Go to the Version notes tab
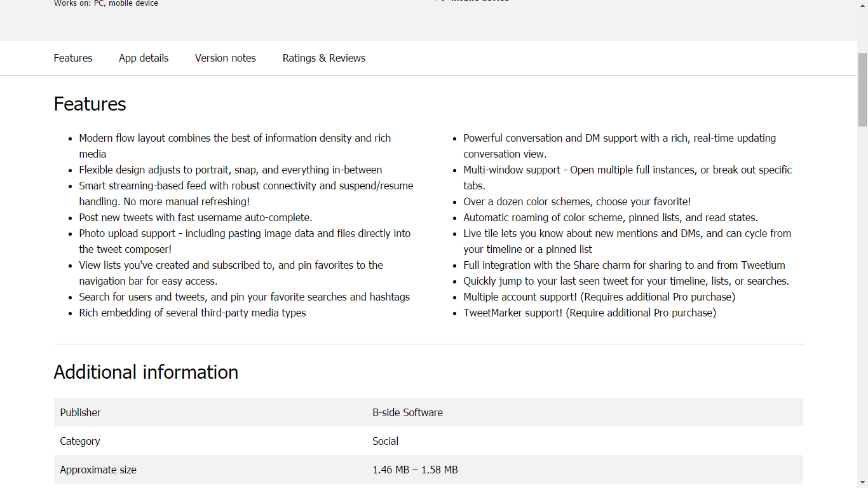 (226, 58)
